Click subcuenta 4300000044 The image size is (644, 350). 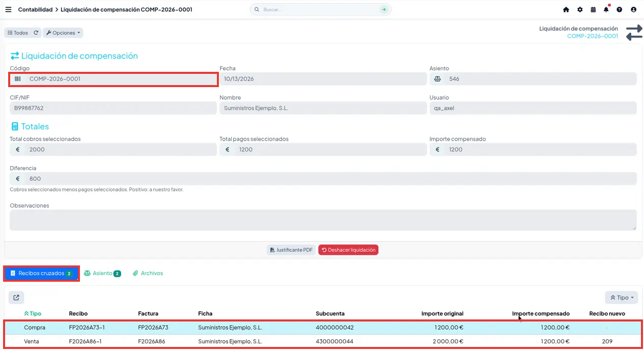click(x=334, y=341)
